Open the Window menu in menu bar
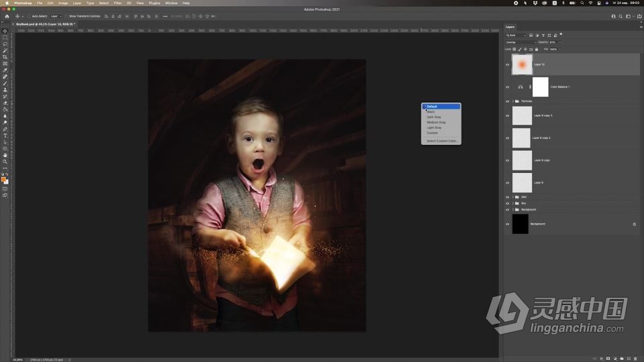The height and width of the screenshot is (362, 644). (x=171, y=3)
